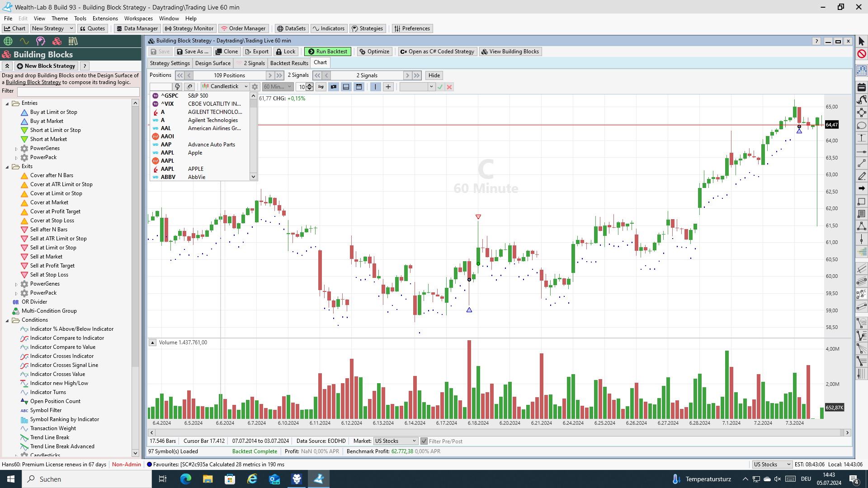Open the Extensions menu
868x488 pixels.
coord(105,19)
